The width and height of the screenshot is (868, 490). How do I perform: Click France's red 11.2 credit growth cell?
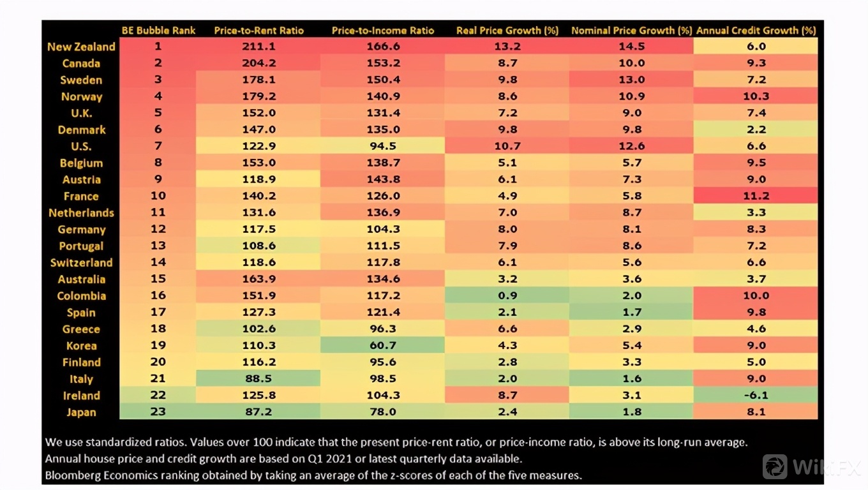[x=756, y=196]
